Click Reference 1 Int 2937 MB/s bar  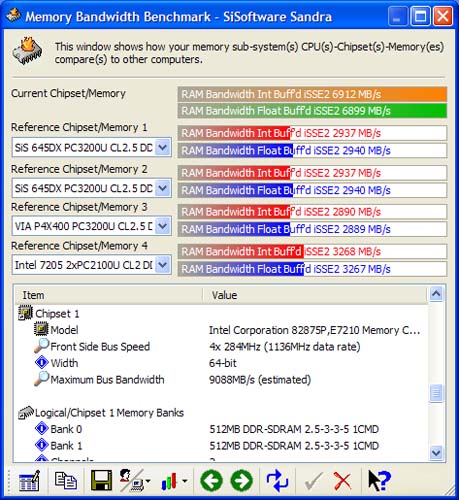pos(312,133)
